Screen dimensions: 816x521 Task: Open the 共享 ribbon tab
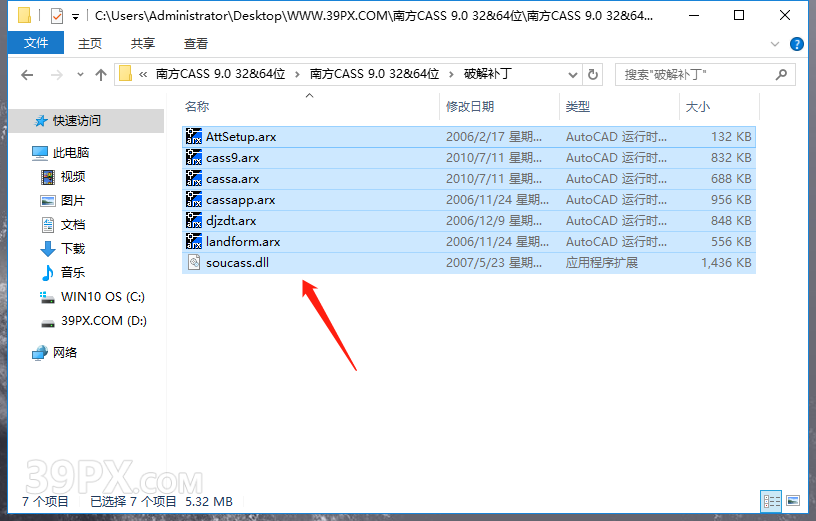tap(143, 44)
